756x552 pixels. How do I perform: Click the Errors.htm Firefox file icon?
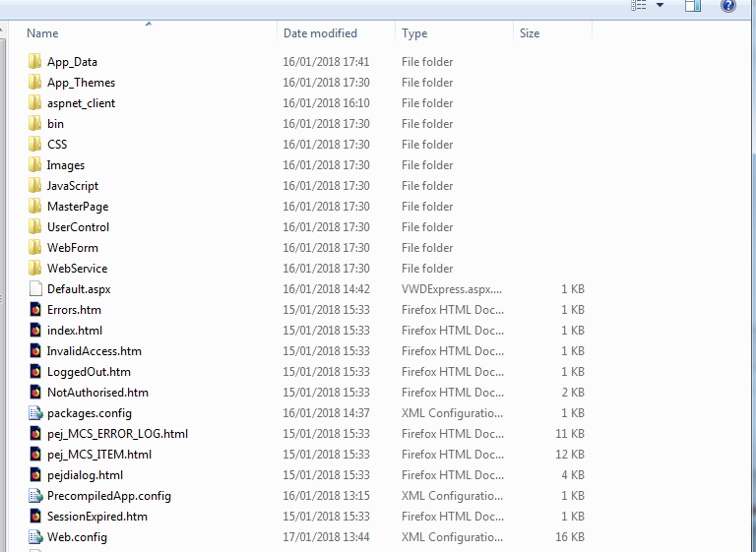click(x=35, y=310)
